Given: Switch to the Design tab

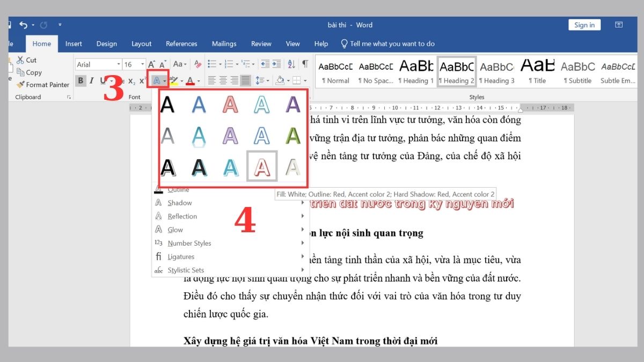Looking at the screenshot, I should click(x=107, y=43).
